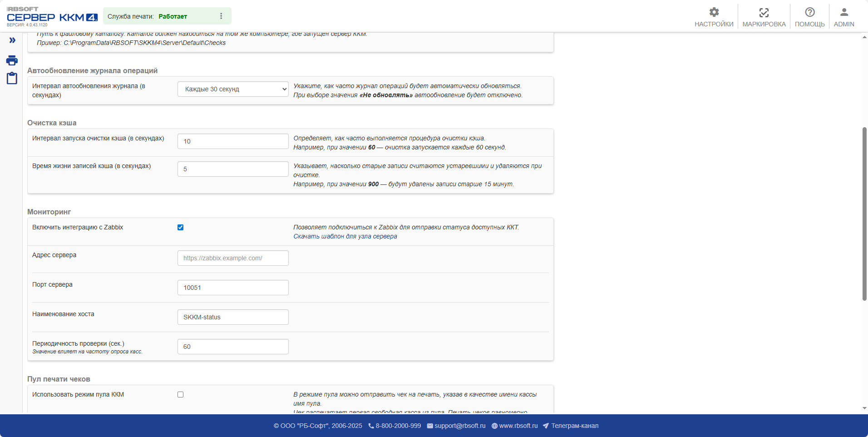Image resolution: width=868 pixels, height=437 pixels.
Task: Open the journal auto-update interval dropdown
Action: [233, 89]
